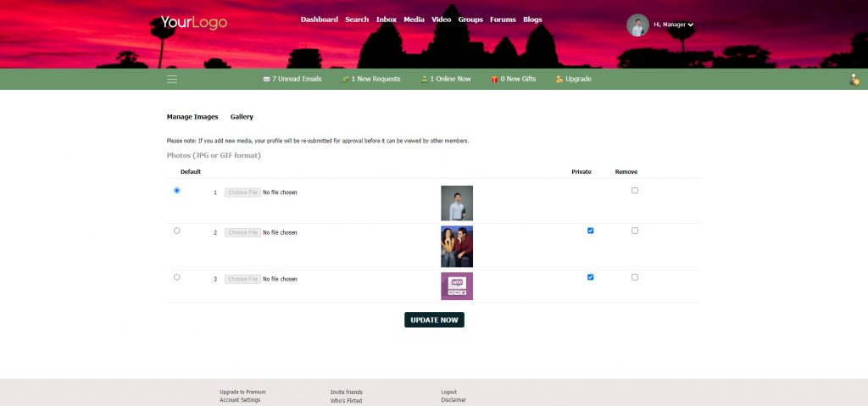Click the third photo thumbnail
This screenshot has width=868, height=406.
(457, 286)
